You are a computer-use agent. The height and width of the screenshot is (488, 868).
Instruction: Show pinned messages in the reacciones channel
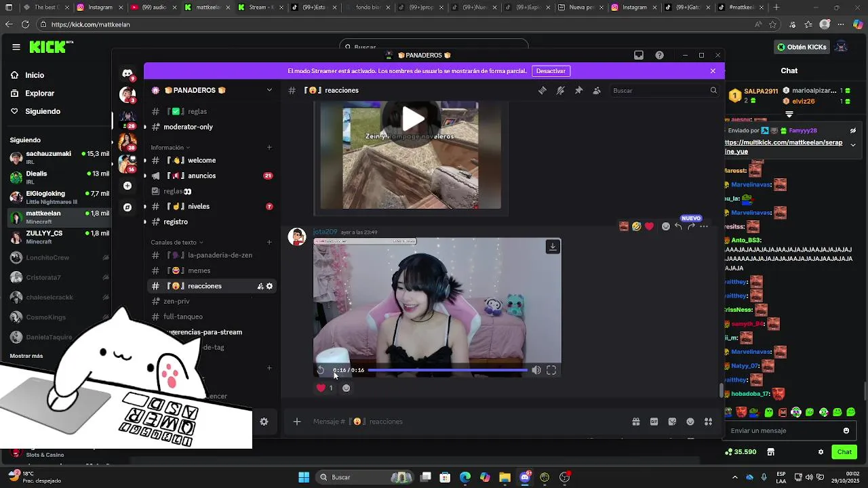pyautogui.click(x=578, y=90)
